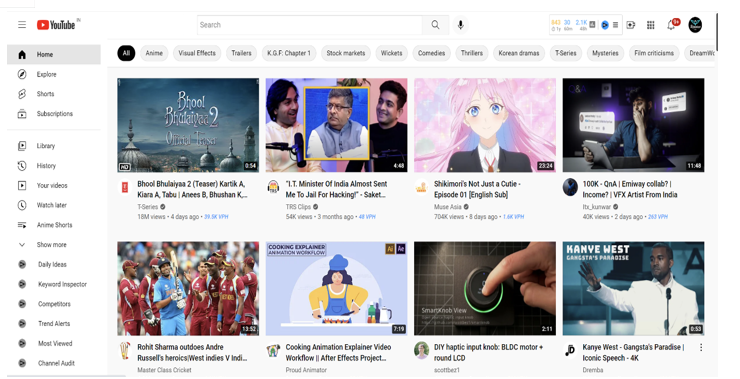This screenshot has width=740, height=379.
Task: Open Anime Shorts playlist
Action: [54, 225]
